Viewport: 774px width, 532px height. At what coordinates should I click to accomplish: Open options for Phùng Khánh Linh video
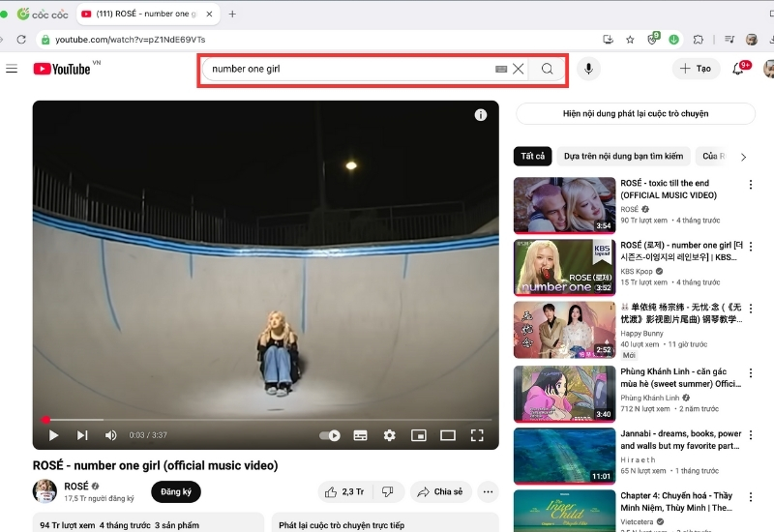pyautogui.click(x=751, y=373)
